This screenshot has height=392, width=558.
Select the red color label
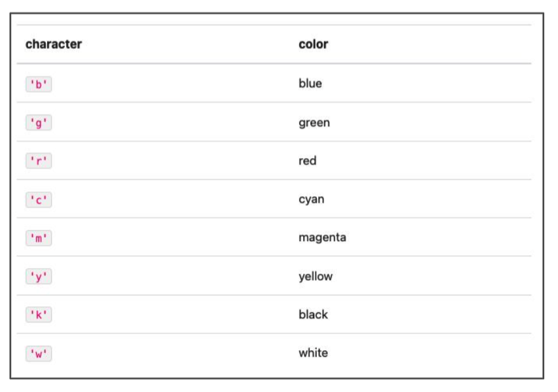[x=308, y=161]
